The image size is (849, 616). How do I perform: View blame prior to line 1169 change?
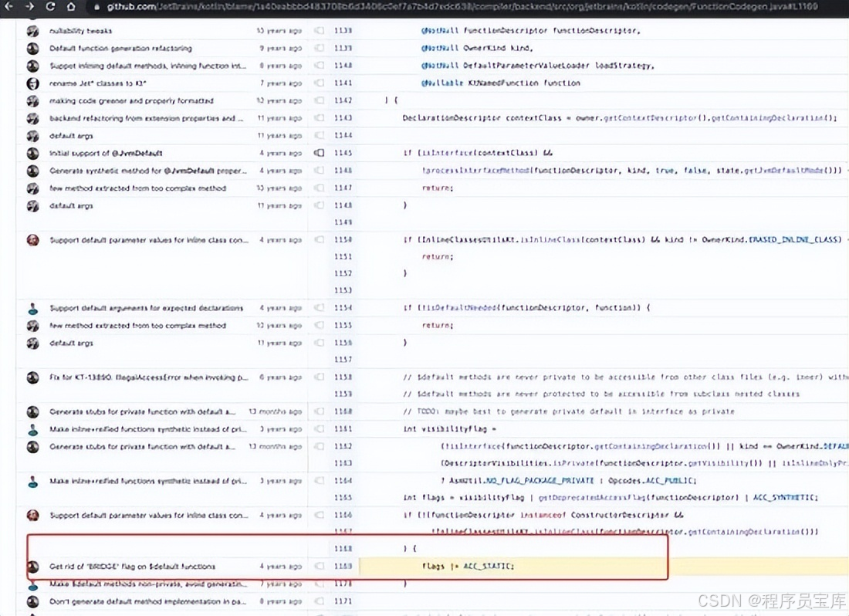(320, 566)
